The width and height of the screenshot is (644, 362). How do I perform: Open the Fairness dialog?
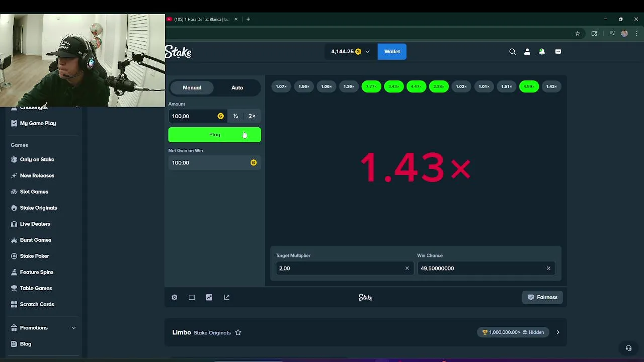[x=542, y=297]
